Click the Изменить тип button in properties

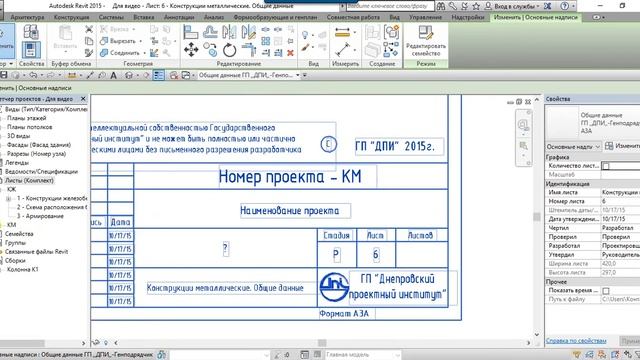tap(622, 146)
